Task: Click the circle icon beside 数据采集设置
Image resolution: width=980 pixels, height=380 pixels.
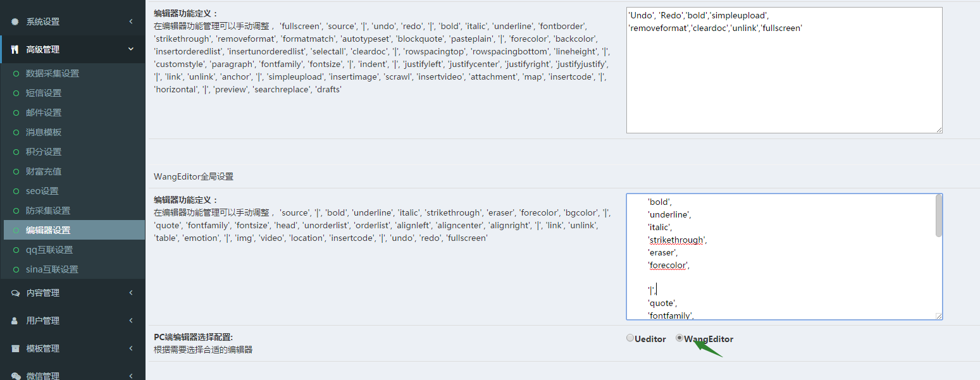Action: tap(16, 73)
